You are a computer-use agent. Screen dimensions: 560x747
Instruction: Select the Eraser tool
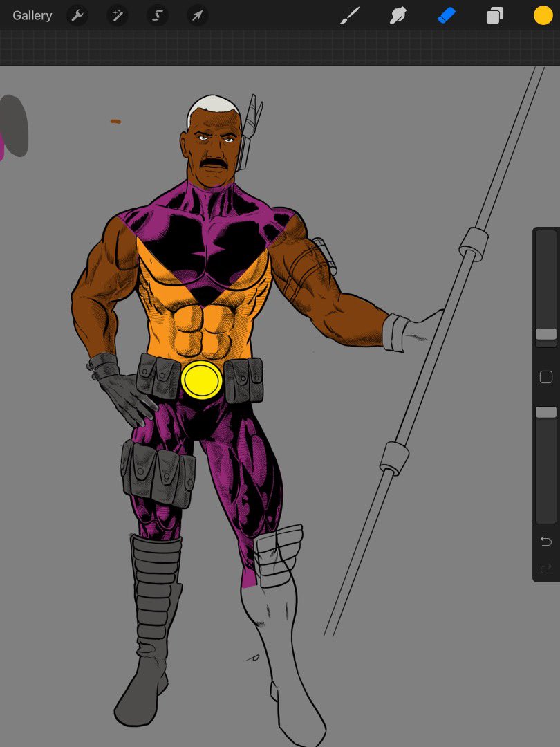pos(446,16)
